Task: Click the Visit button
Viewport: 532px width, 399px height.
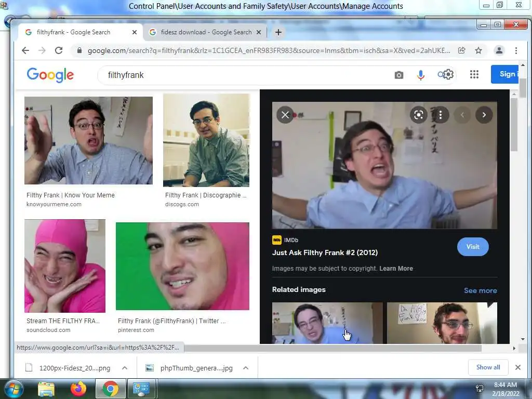Action: (x=473, y=247)
